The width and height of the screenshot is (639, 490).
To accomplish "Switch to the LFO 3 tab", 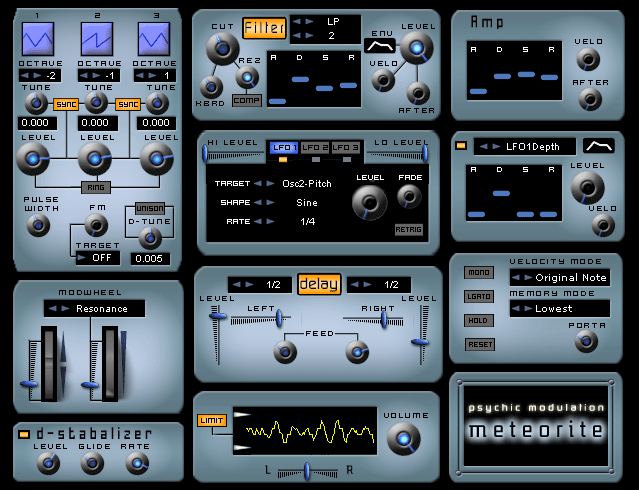I will point(346,148).
